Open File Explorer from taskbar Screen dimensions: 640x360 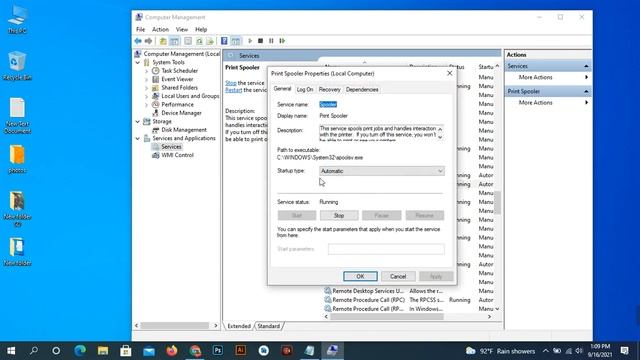click(x=103, y=351)
